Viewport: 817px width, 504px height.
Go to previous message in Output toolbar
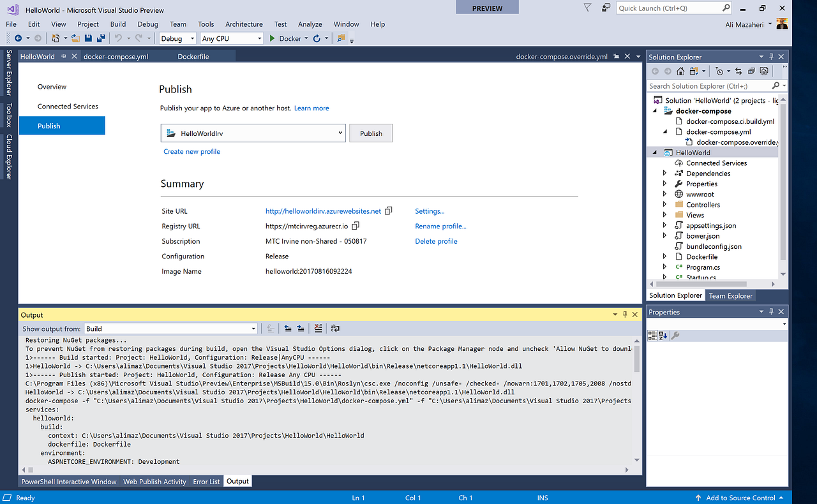[x=288, y=329]
